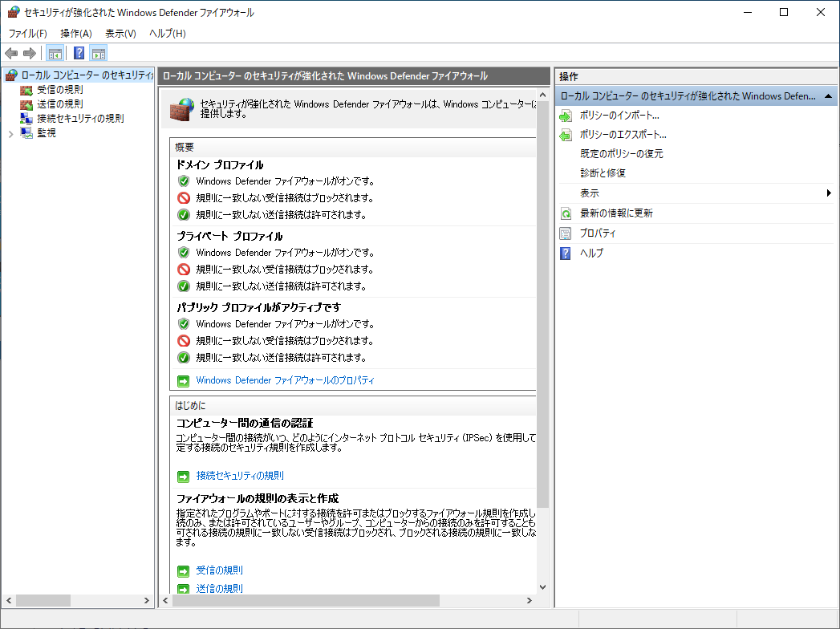Click 受信の規則 icon in the tree
The image size is (840, 629).
26,90
